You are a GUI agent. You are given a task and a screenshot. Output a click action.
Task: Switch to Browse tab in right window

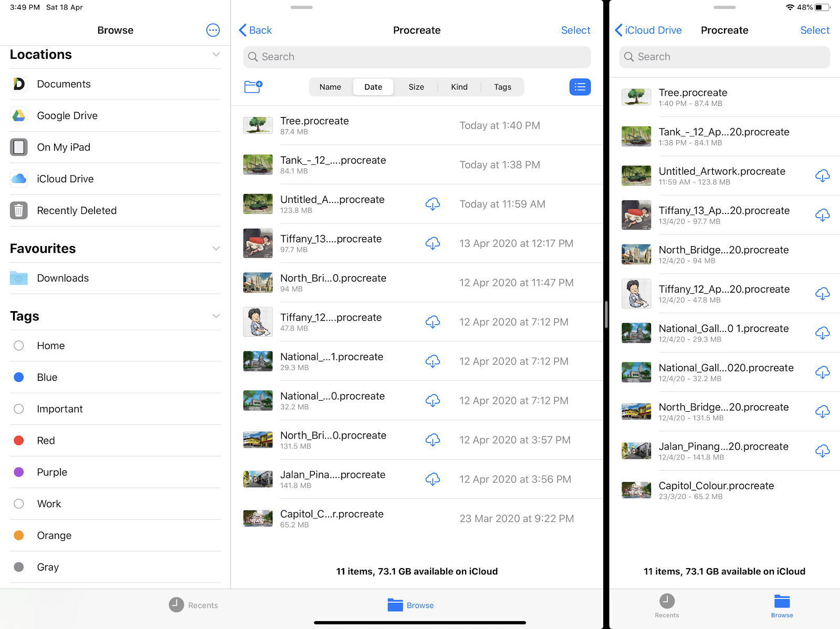(782, 606)
